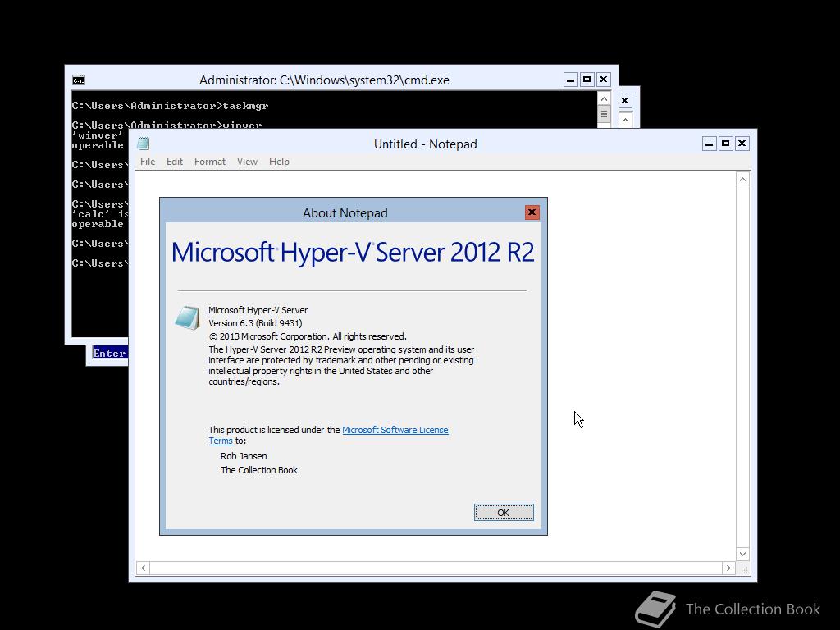Click the Notepad window resize grip
840x630 pixels.
coord(744,569)
